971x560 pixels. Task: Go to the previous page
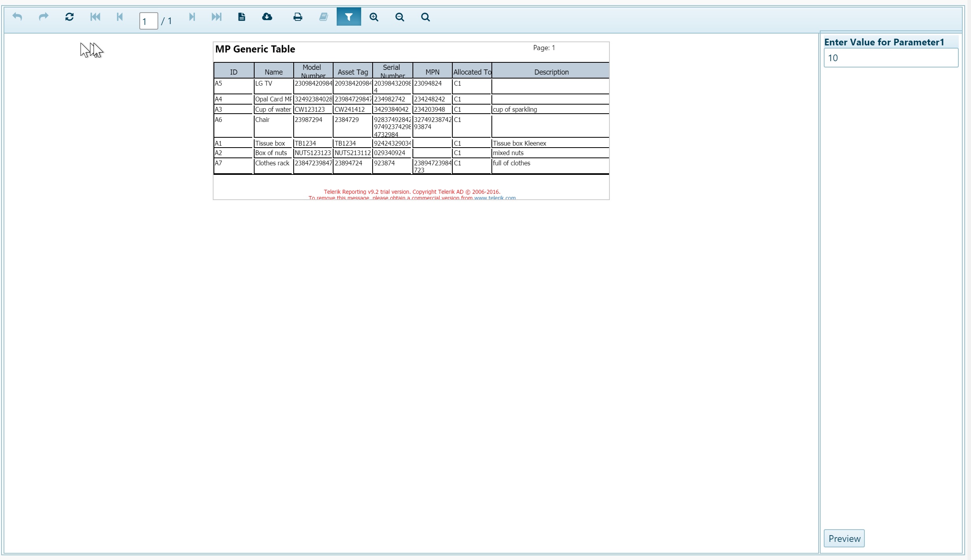(120, 17)
